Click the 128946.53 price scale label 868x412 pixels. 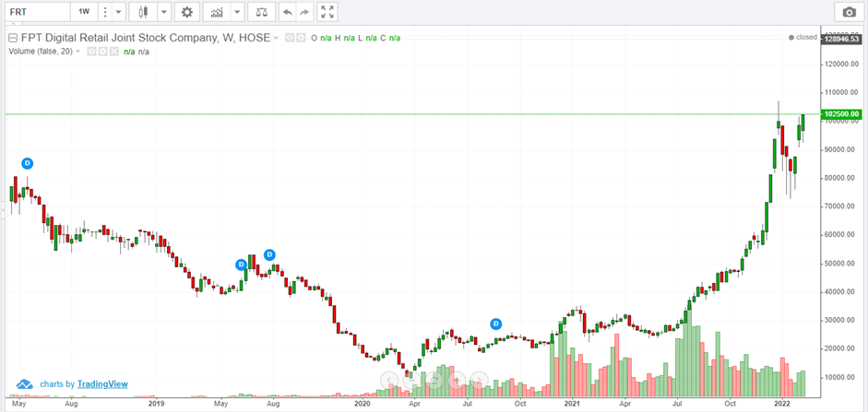point(841,39)
